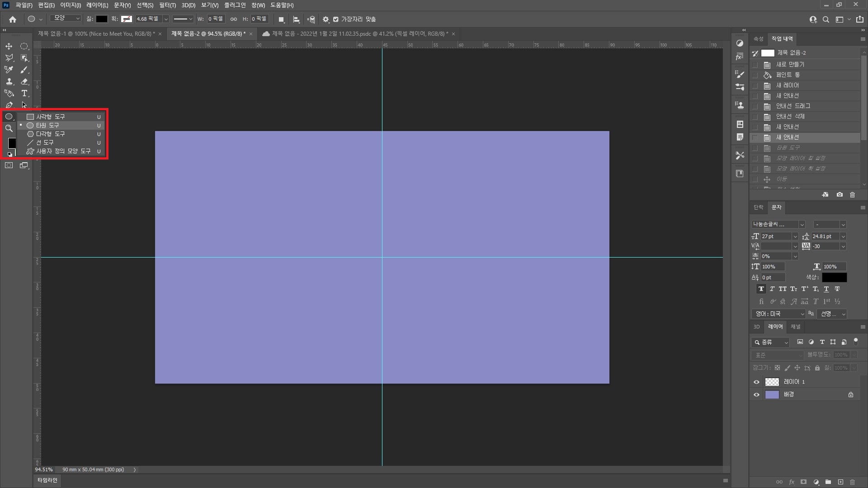The width and height of the screenshot is (868, 488).
Task: Click the text color swatch
Action: click(834, 277)
